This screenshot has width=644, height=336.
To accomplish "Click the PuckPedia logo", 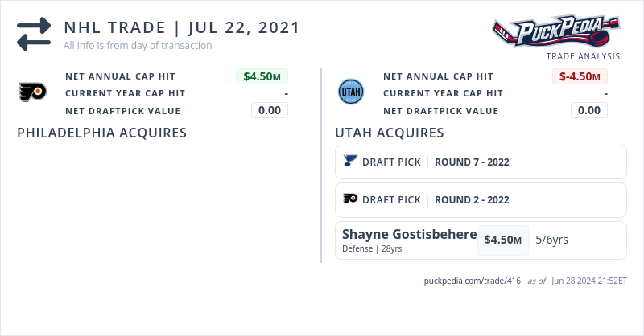I will click(x=556, y=32).
